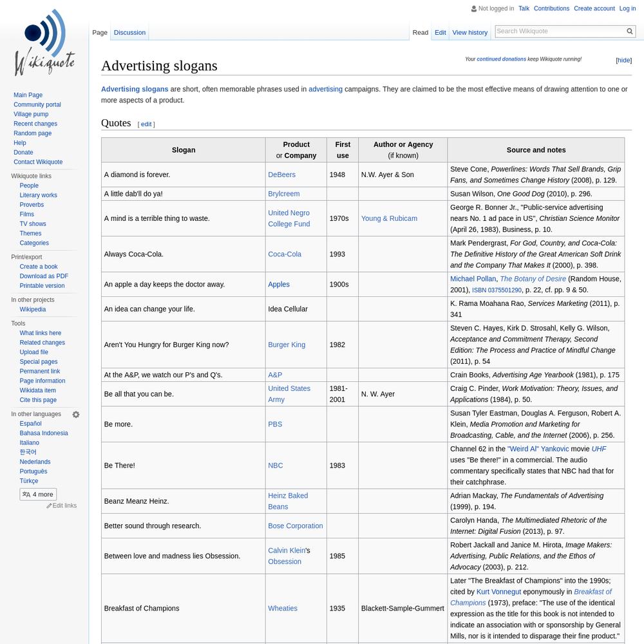This screenshot has height=644, width=644.
Task: Click the UHF movie link
Action: [x=599, y=449]
